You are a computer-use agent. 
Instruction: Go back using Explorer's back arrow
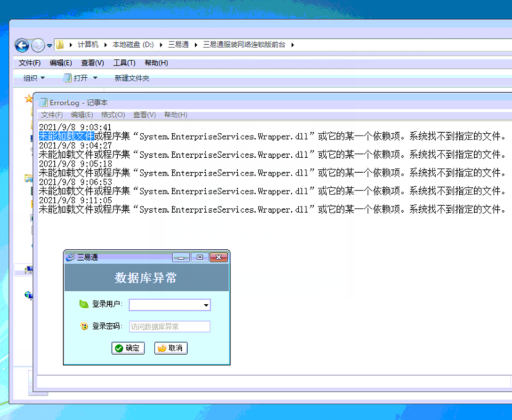click(x=22, y=45)
